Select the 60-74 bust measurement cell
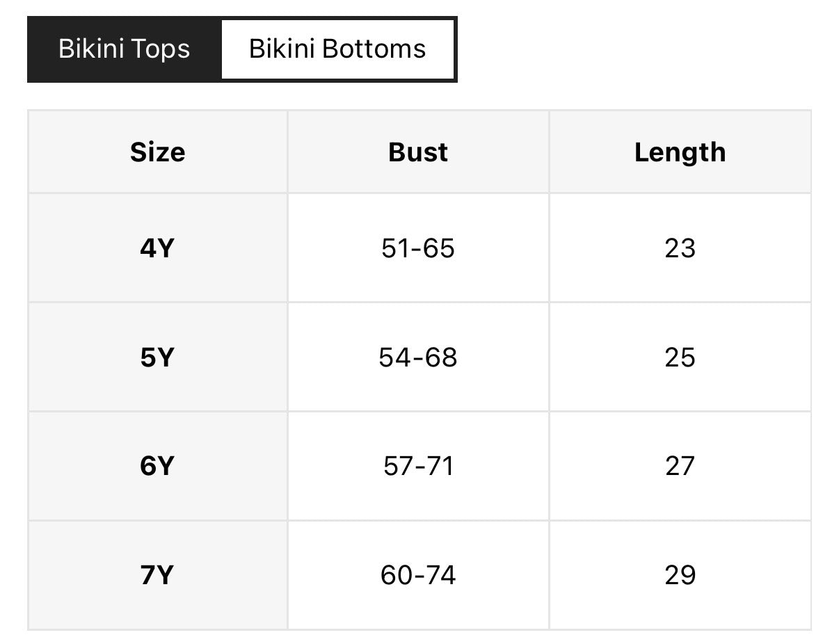 418,575
